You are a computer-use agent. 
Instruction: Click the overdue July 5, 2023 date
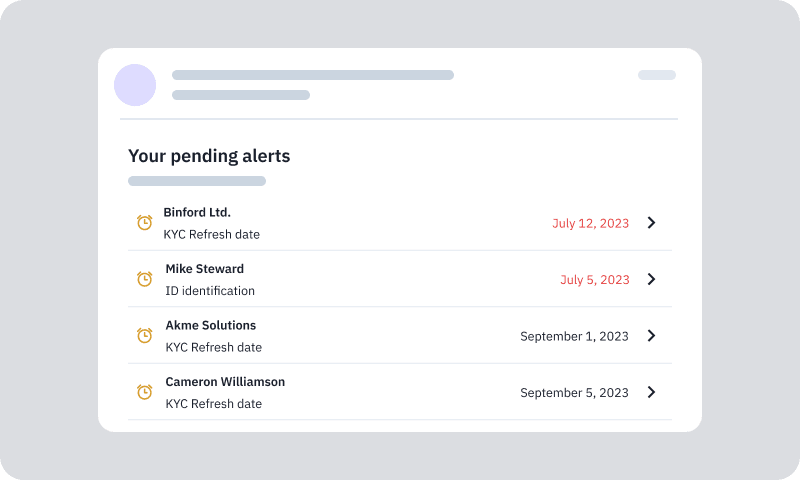click(x=594, y=280)
